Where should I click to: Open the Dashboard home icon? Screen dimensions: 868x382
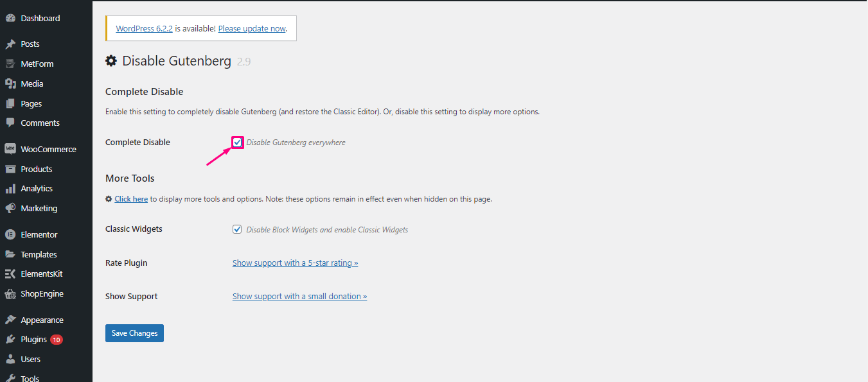coord(11,17)
